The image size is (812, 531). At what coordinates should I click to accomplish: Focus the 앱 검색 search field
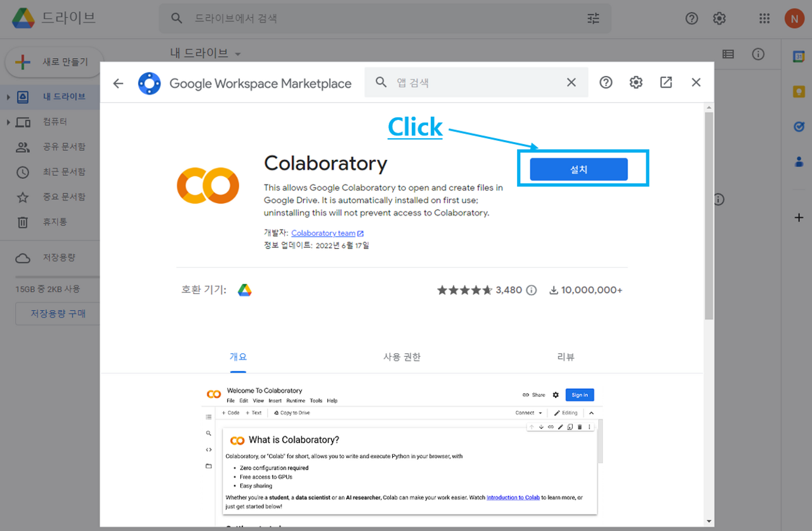(476, 82)
